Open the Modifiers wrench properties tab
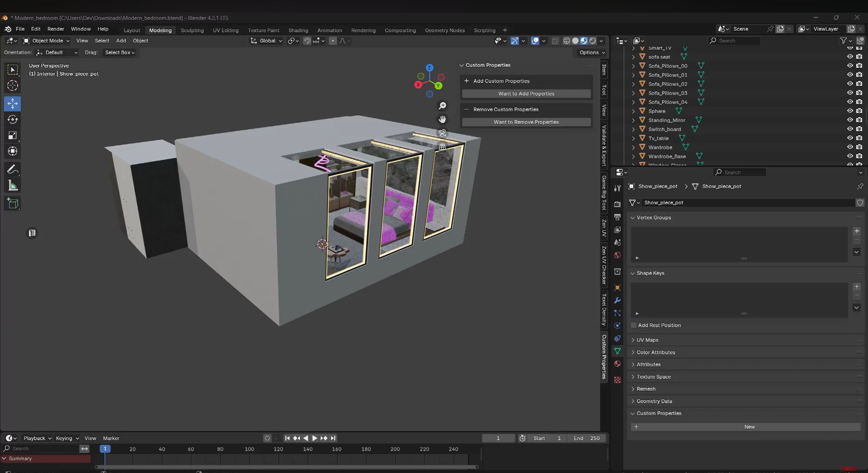Viewport: 868px width, 473px height. click(x=617, y=300)
